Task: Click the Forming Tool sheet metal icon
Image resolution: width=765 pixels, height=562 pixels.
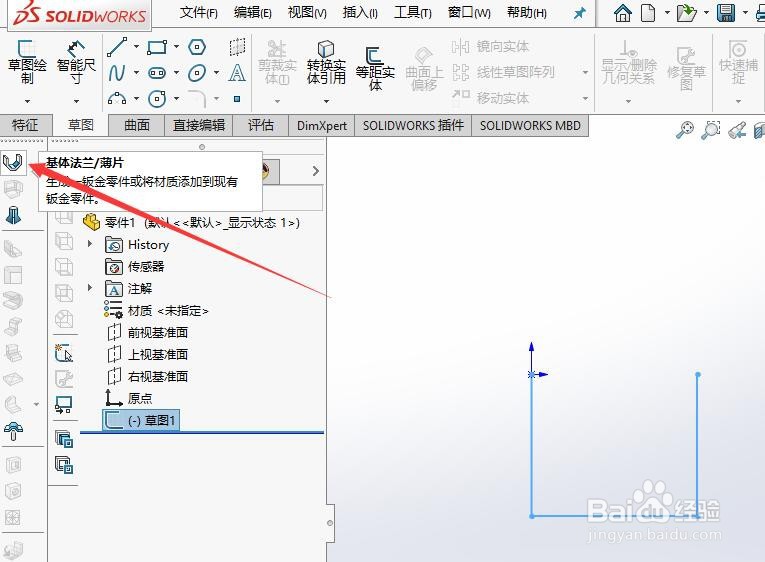Action: (13, 430)
